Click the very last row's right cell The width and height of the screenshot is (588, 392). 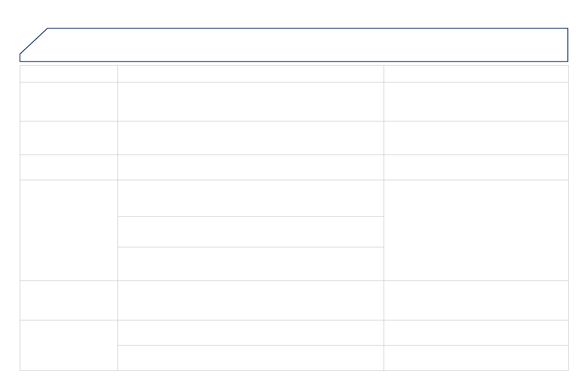click(x=475, y=358)
